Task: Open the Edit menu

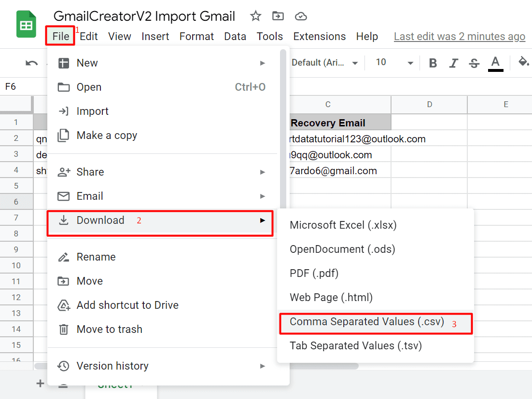Action: coord(88,36)
